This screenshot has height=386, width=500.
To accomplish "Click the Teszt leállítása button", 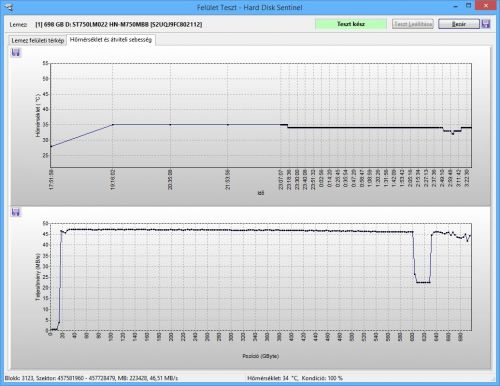I will [x=413, y=24].
